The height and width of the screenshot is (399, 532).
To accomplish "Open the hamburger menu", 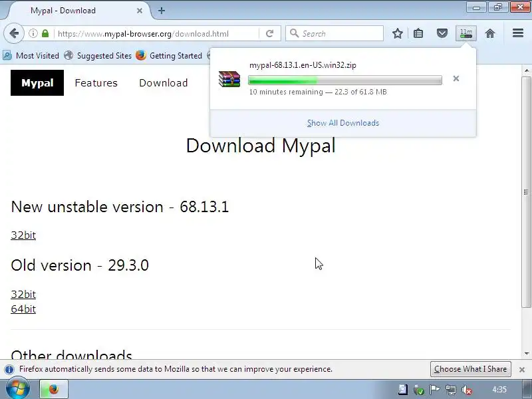I will pyautogui.click(x=518, y=33).
